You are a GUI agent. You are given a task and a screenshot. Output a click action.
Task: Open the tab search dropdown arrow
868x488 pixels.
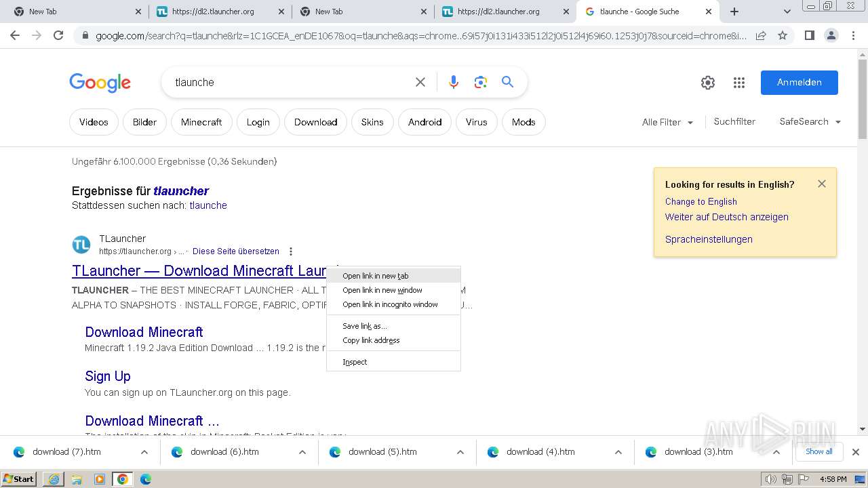click(787, 12)
